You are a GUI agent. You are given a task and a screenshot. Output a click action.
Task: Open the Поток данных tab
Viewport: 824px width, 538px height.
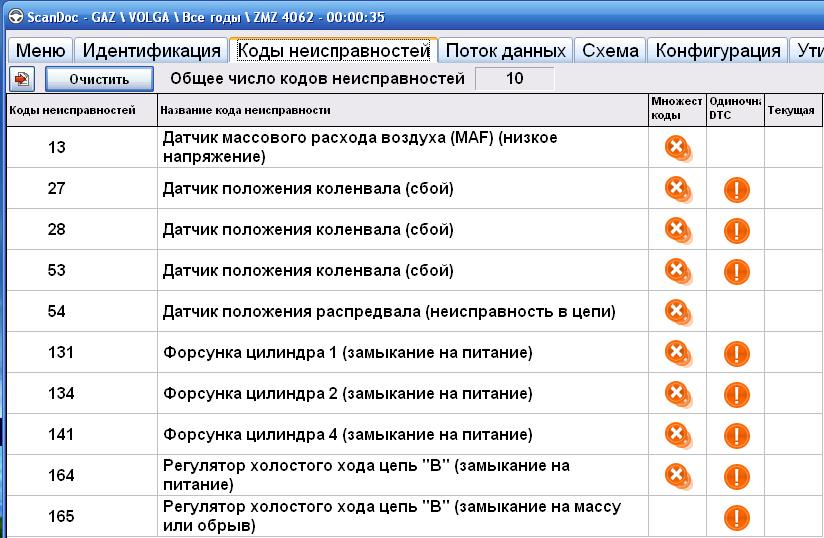coord(506,50)
